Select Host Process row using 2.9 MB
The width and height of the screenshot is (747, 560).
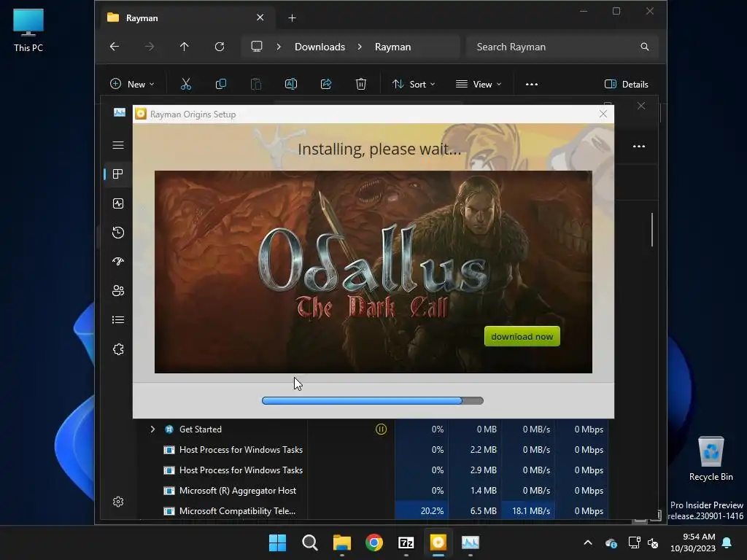coord(373,470)
